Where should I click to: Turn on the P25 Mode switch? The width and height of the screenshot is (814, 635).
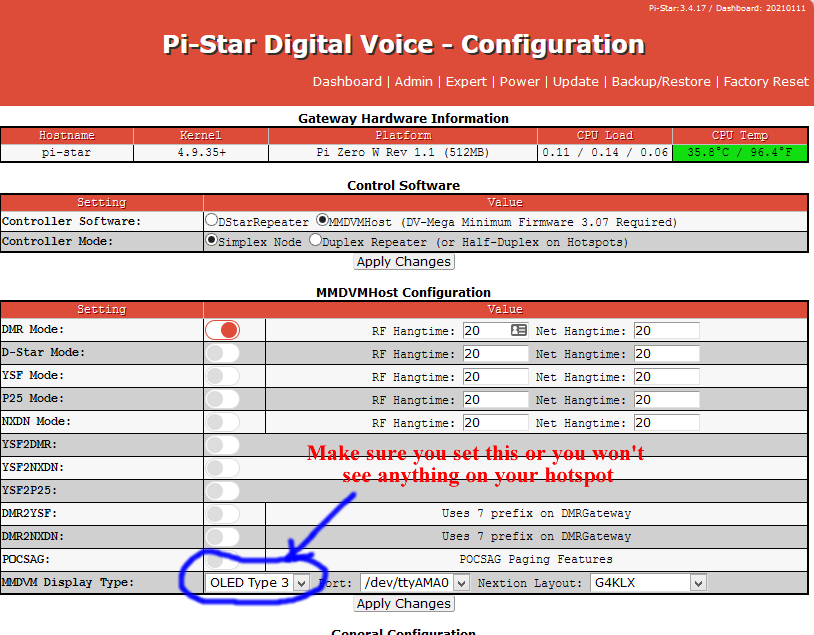click(x=222, y=399)
